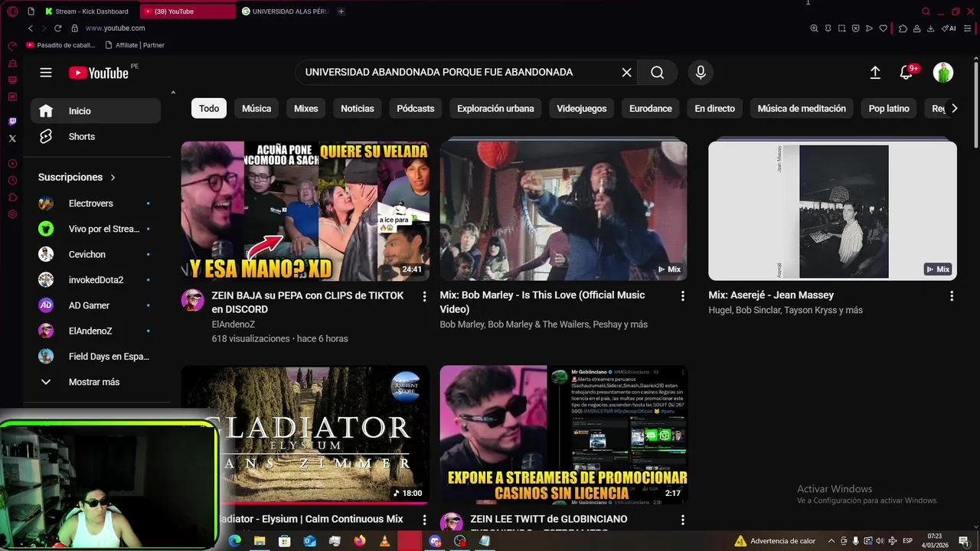Select the Inicio sidebar item
Screen dimensions: 980x551
96,111
